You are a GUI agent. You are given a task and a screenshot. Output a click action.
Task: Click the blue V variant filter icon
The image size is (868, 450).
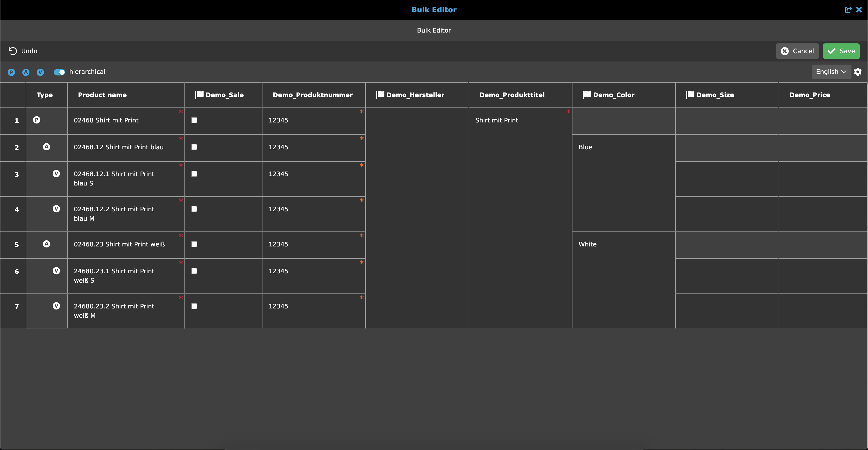[x=41, y=72]
